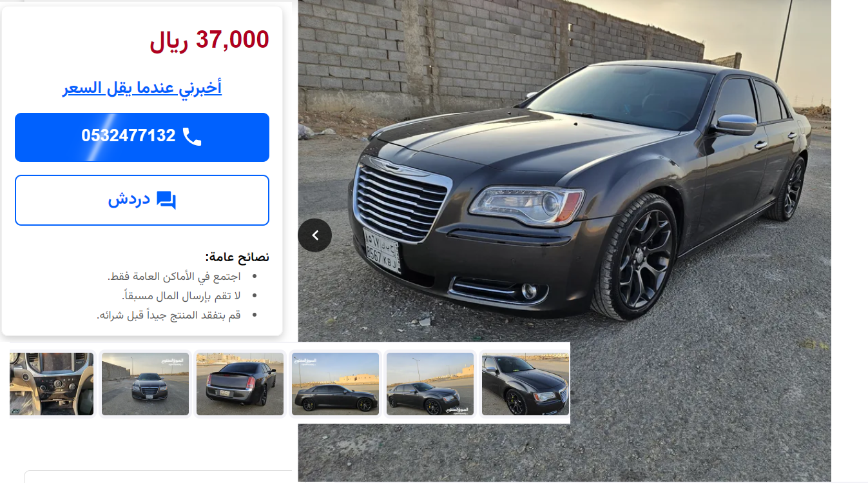Open chat with the دردش button
Image resolution: width=868 pixels, height=483 pixels.
(142, 200)
